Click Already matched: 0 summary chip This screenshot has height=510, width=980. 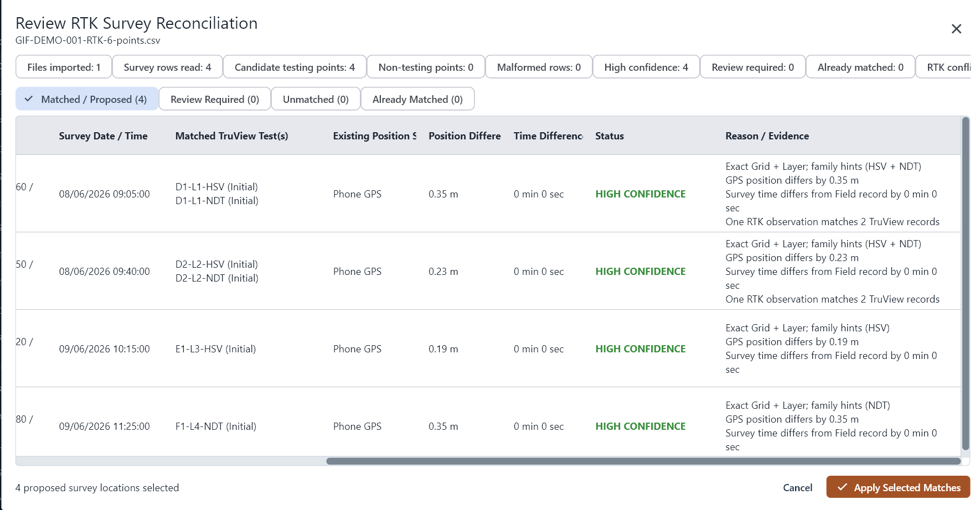[860, 67]
